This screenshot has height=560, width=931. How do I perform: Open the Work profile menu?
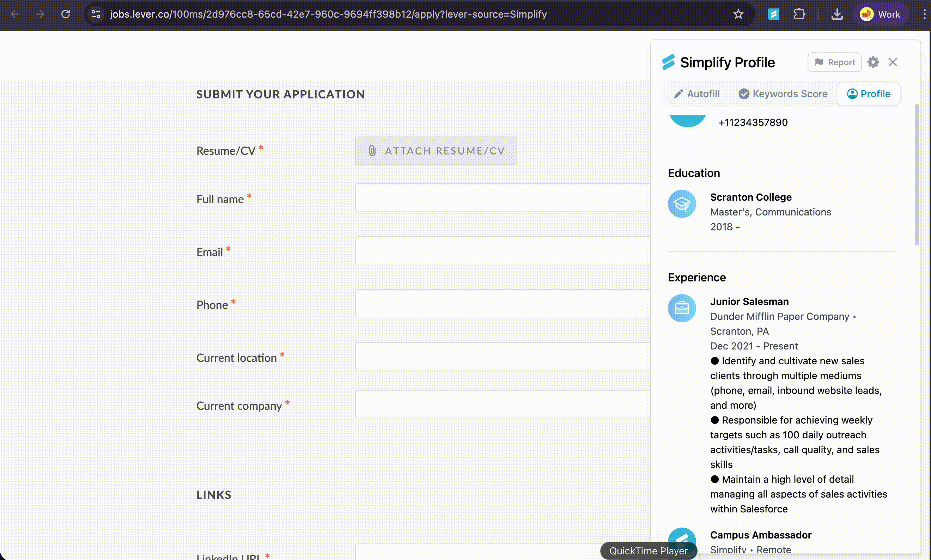(880, 14)
